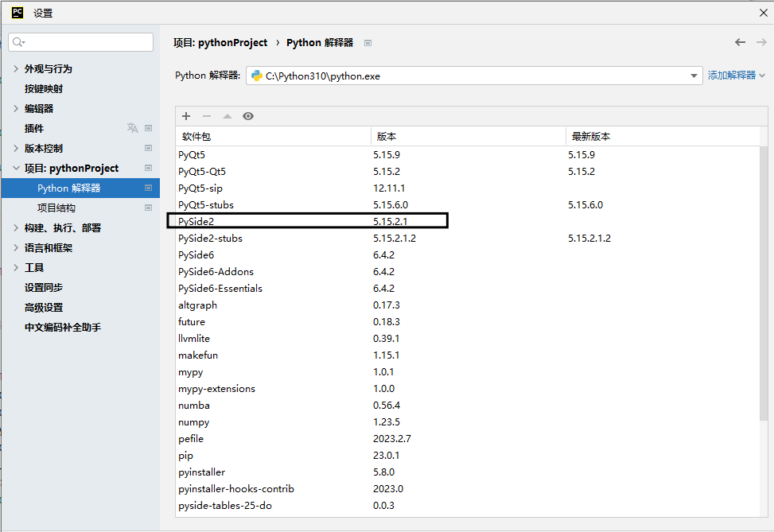
Task: Select the PyQt5-Qt5 package row
Action: (x=468, y=171)
